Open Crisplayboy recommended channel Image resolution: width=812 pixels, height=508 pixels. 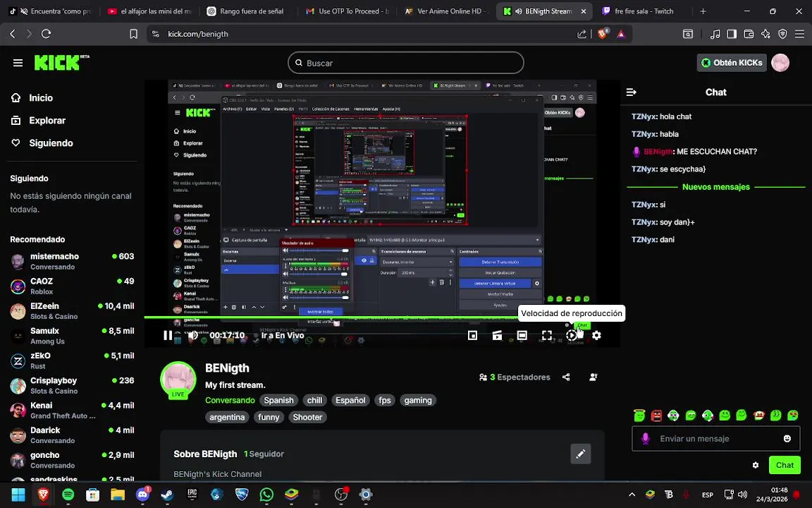tap(72, 385)
